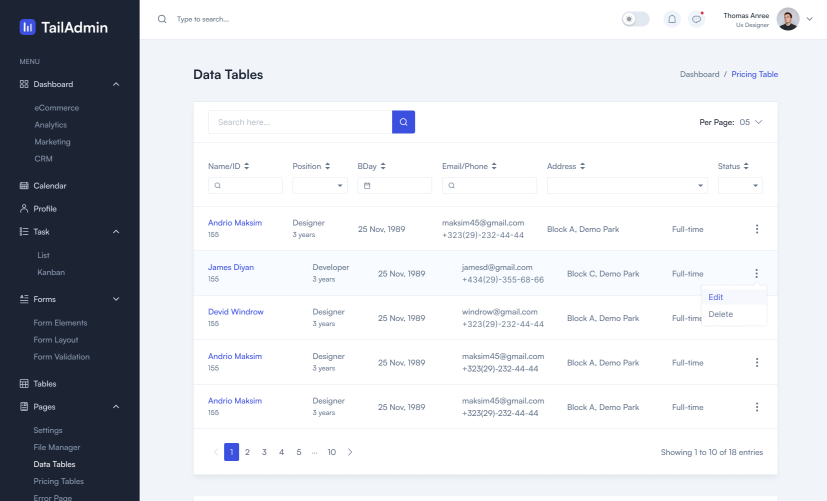The width and height of the screenshot is (827, 501).
Task: Click the Dashboard grid icon in sidebar
Action: click(24, 84)
